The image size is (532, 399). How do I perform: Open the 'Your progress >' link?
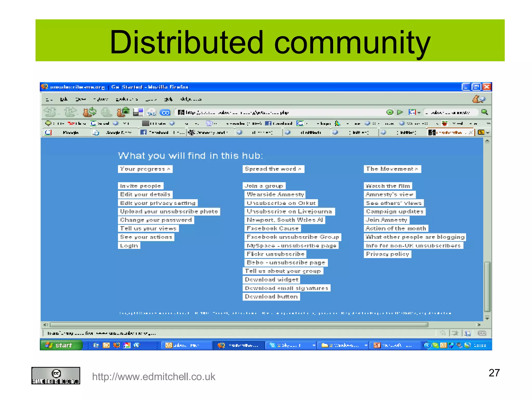point(145,169)
